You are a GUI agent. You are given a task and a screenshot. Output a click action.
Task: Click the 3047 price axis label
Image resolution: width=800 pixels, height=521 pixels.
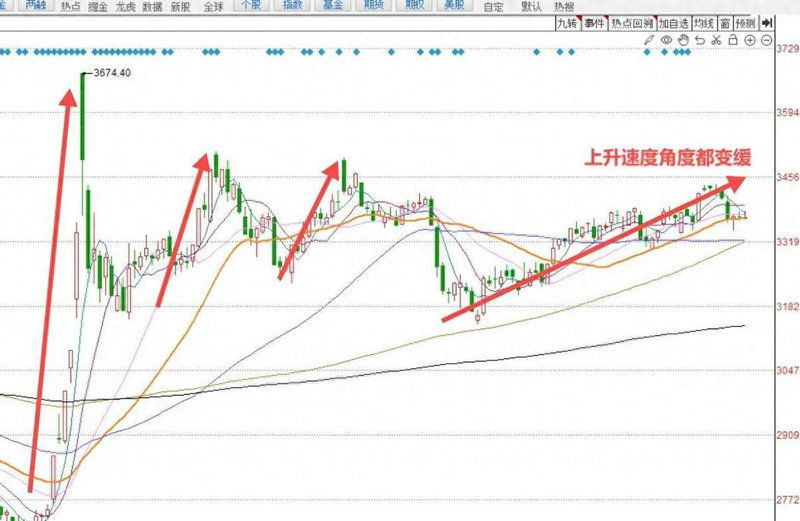pyautogui.click(x=788, y=370)
